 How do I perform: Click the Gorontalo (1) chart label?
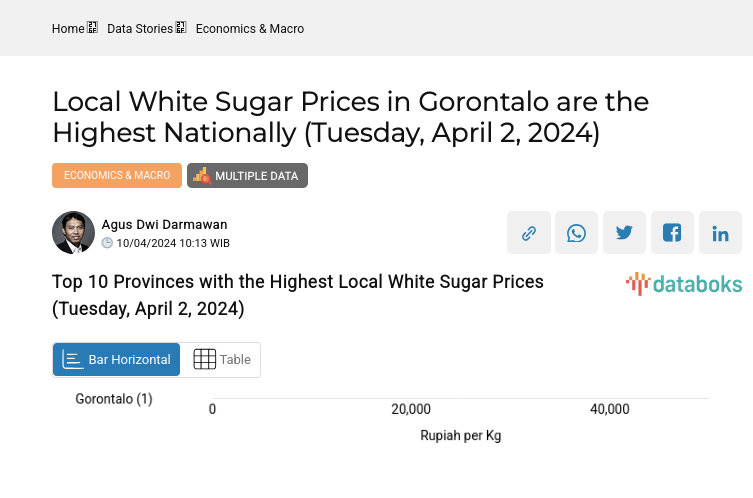(114, 399)
